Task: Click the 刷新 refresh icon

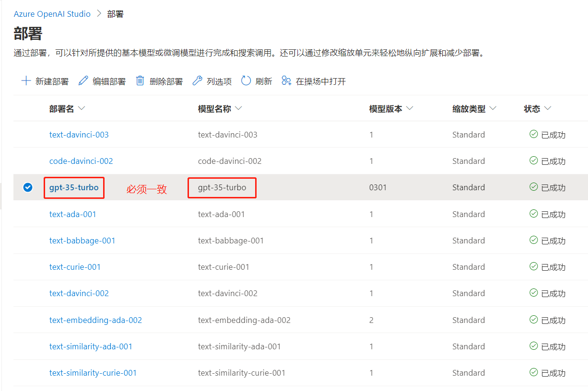Action: 245,80
